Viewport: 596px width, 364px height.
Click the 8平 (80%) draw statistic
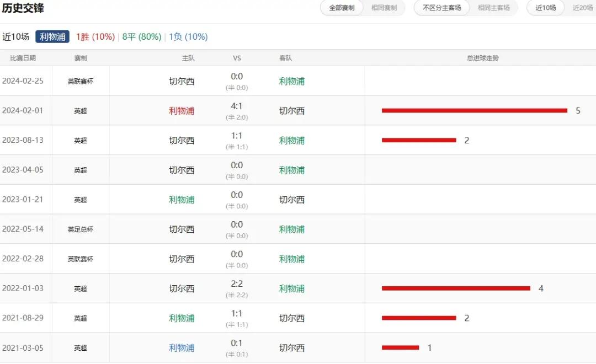[x=142, y=36]
